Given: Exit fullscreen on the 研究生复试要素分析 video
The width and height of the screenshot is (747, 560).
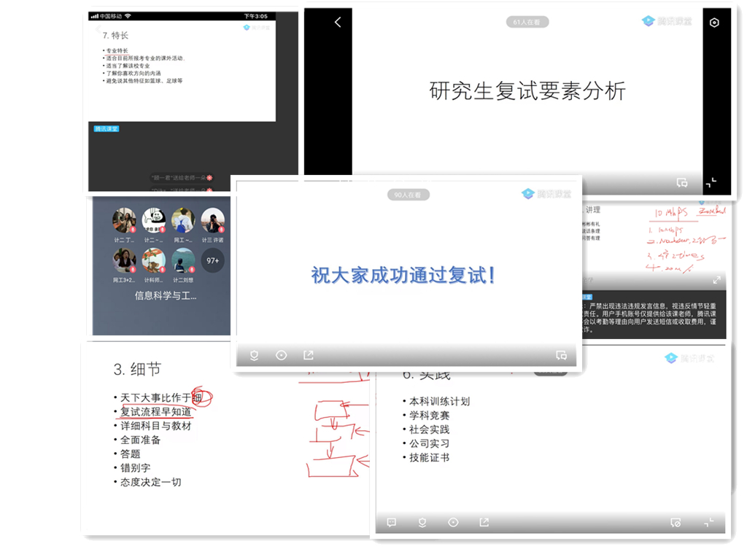Looking at the screenshot, I should 711,182.
